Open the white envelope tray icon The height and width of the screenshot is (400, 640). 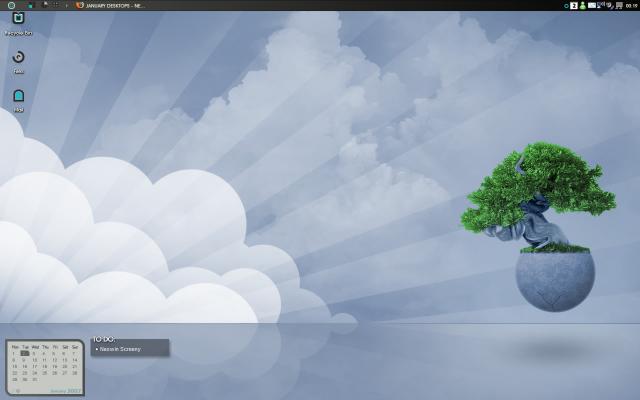(592, 5)
